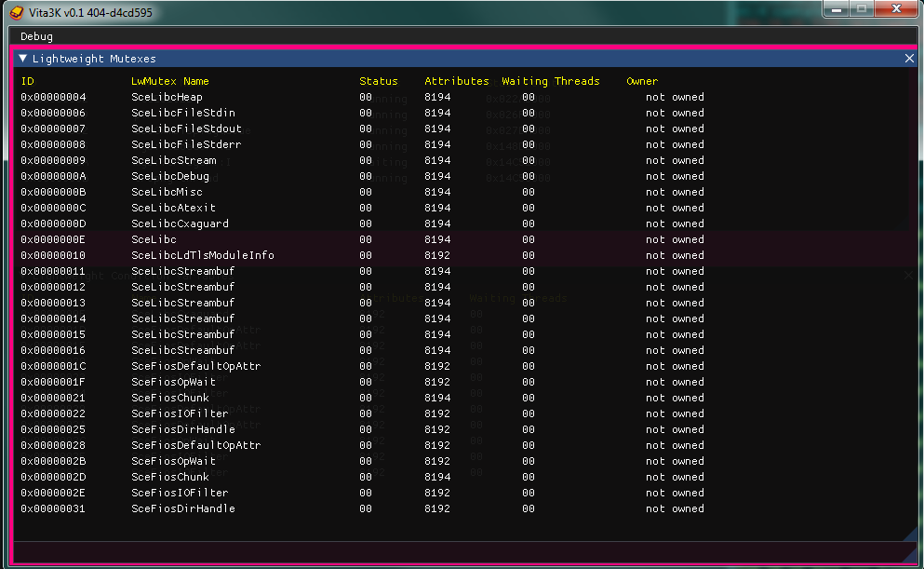Close the Vita3K window
Image resolution: width=924 pixels, height=569 pixels.
tap(896, 8)
